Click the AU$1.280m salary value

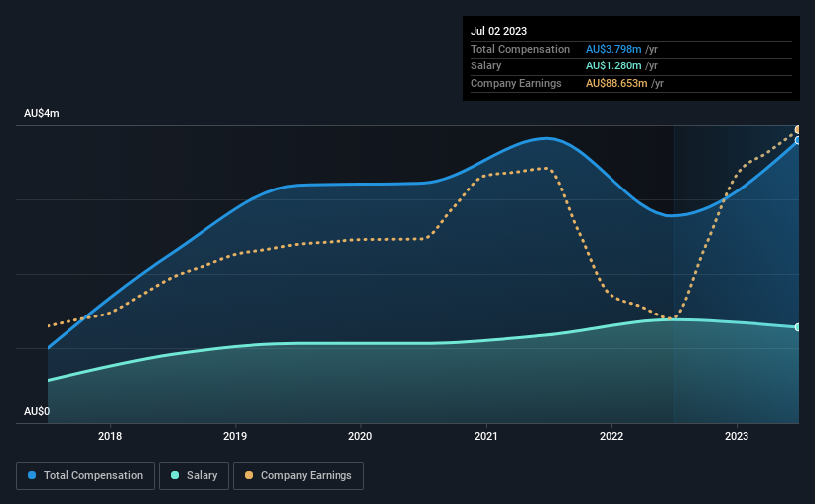(613, 66)
